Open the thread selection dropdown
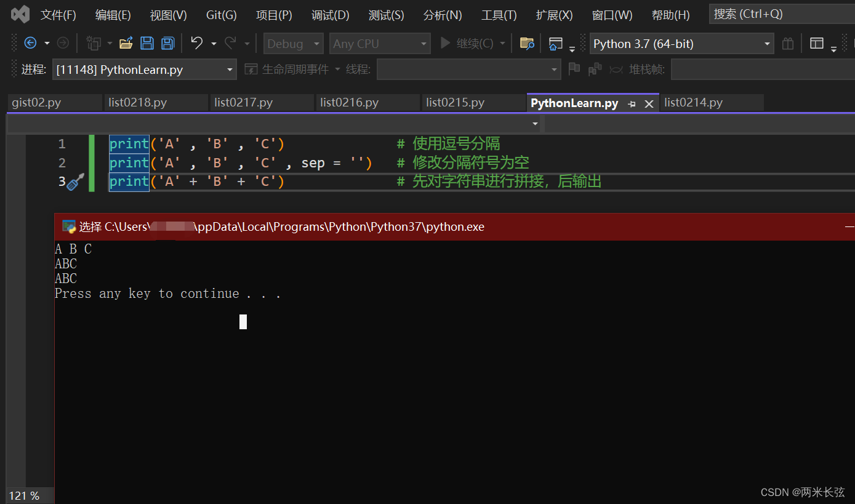Viewport: 855px width, 504px height. [468, 70]
